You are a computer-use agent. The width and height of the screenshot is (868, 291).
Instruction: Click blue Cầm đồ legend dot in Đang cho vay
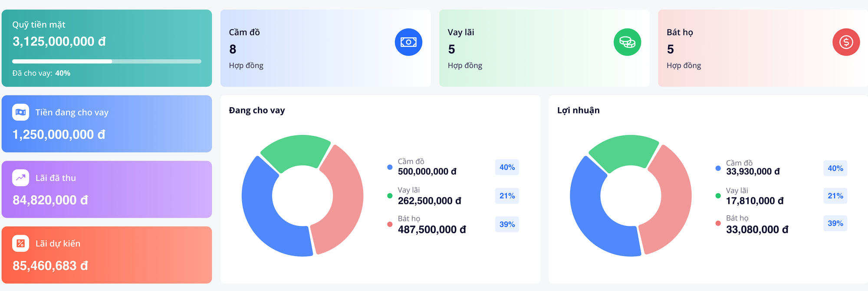coord(390,167)
